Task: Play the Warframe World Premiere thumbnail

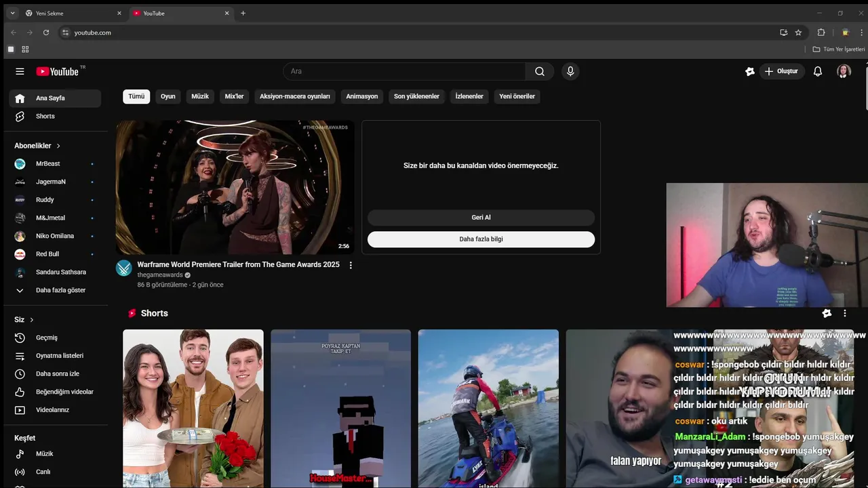Action: click(x=235, y=188)
